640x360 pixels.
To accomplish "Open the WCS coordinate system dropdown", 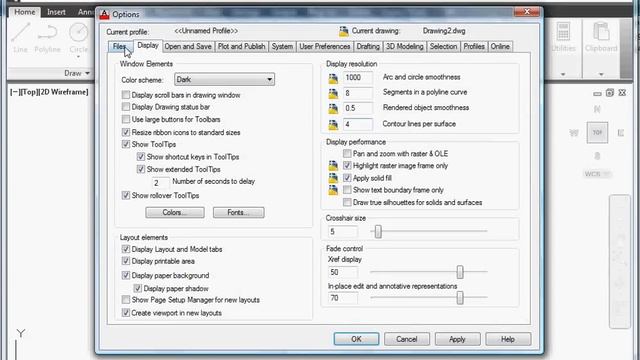I will click(597, 174).
